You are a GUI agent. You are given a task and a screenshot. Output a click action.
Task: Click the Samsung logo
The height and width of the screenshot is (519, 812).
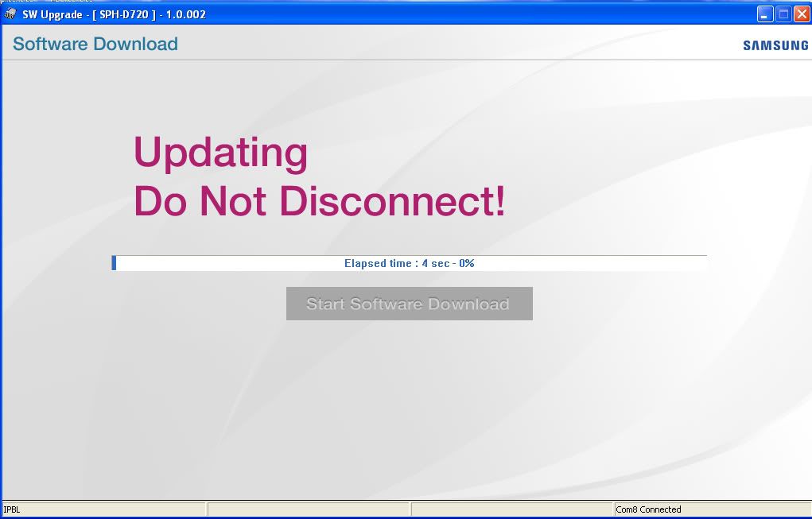(x=775, y=45)
